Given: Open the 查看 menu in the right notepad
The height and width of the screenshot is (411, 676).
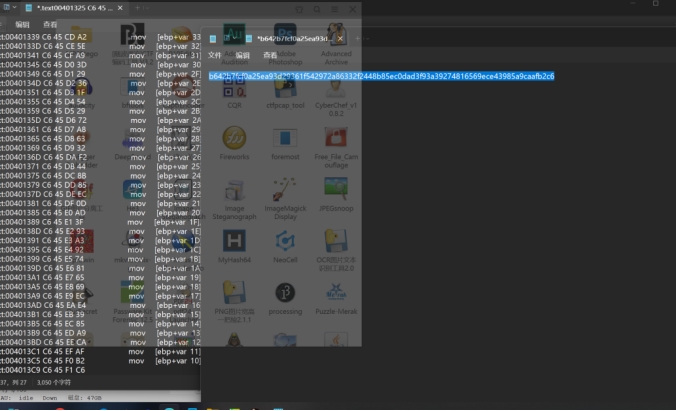Looking at the screenshot, I should 269,56.
